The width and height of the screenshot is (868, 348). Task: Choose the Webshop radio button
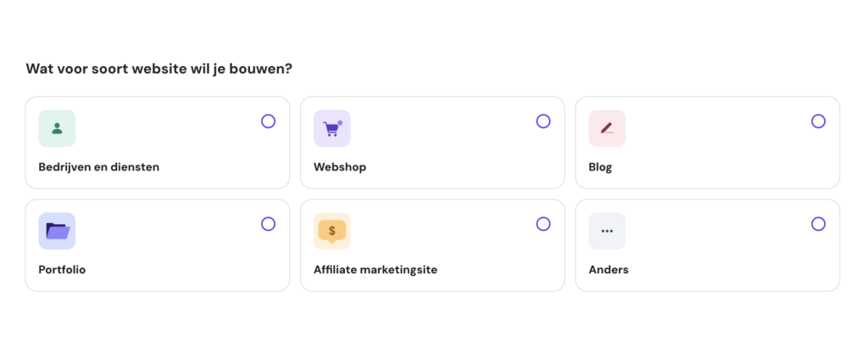(x=543, y=121)
